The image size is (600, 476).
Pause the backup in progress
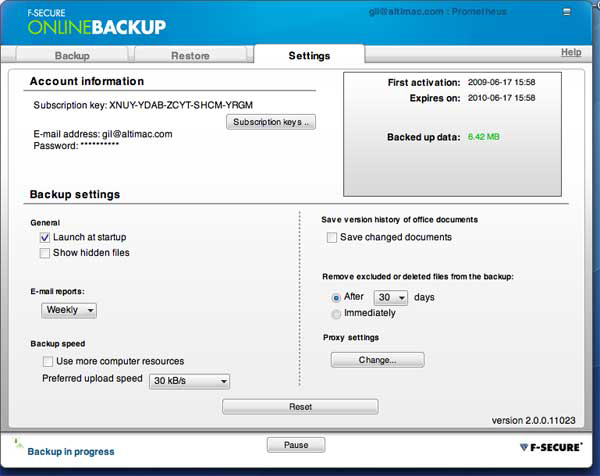click(x=296, y=445)
